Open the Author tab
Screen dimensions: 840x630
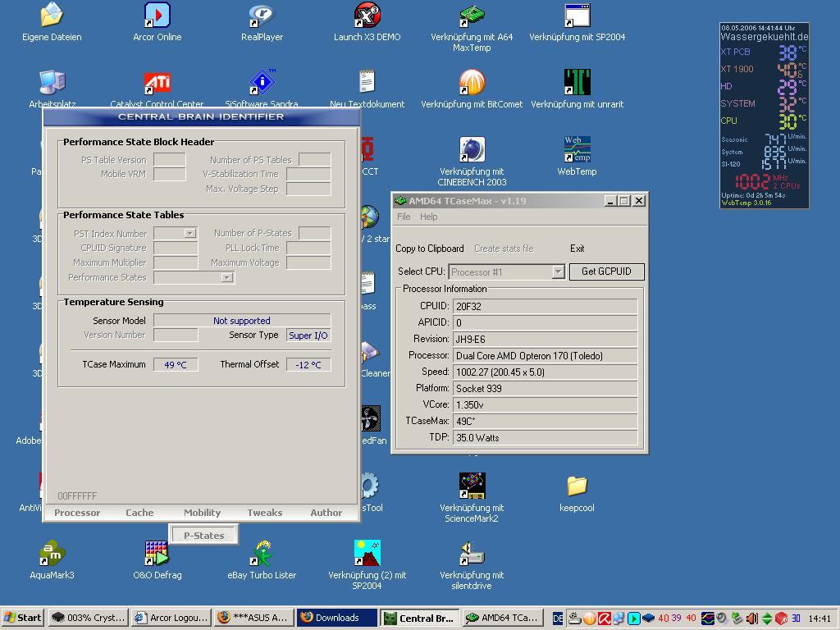coord(326,513)
